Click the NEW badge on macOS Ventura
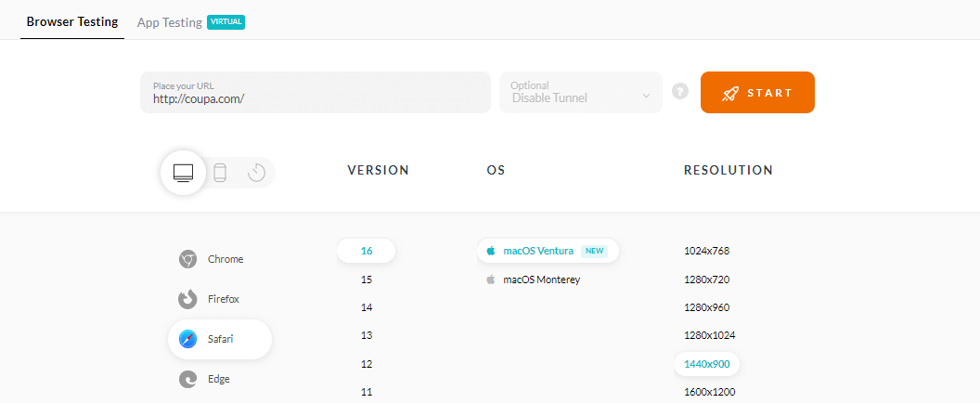The image size is (980, 403). click(594, 251)
